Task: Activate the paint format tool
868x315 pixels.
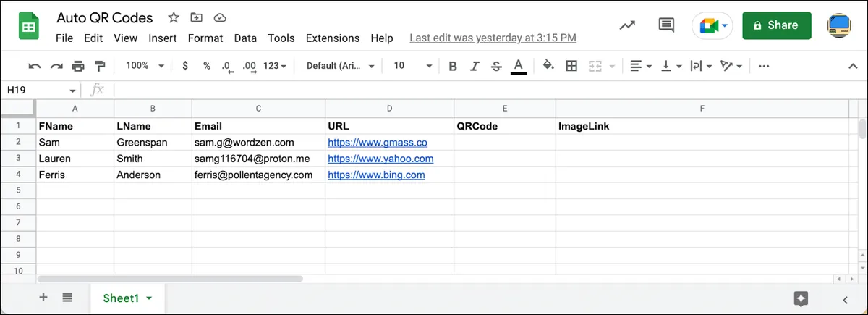Action: tap(100, 66)
